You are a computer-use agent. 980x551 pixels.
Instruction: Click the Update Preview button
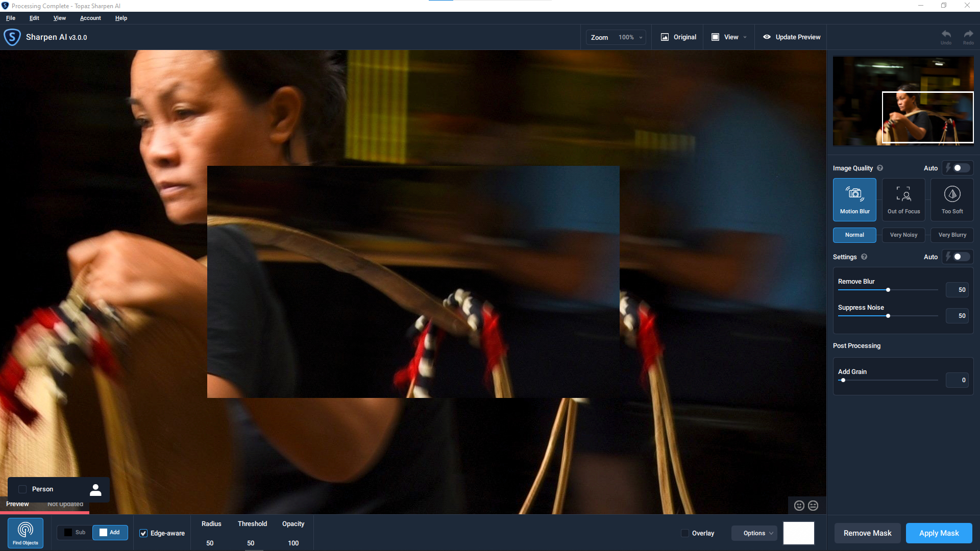point(792,37)
